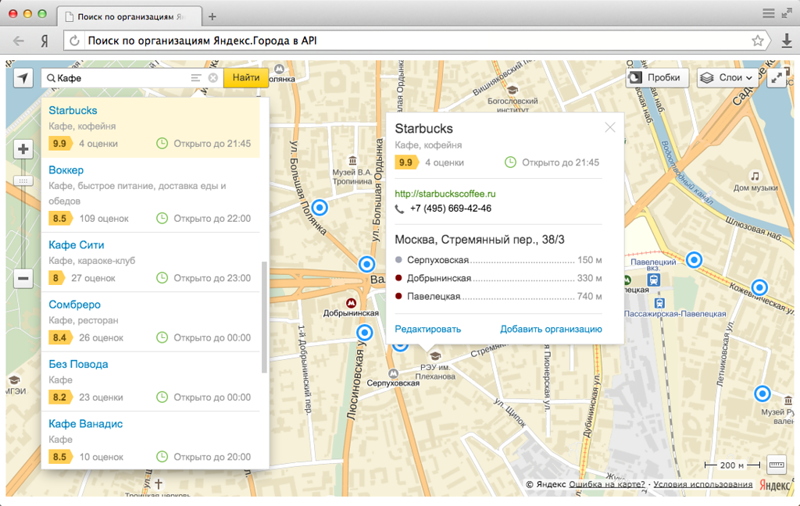Select the Воккер result in the list
The height and width of the screenshot is (506, 800).
66,170
